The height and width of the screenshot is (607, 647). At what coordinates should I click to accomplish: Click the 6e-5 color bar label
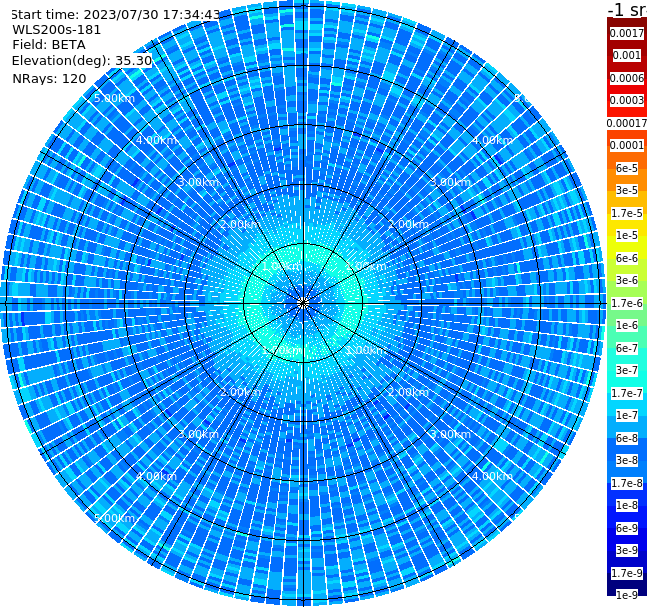click(x=627, y=168)
